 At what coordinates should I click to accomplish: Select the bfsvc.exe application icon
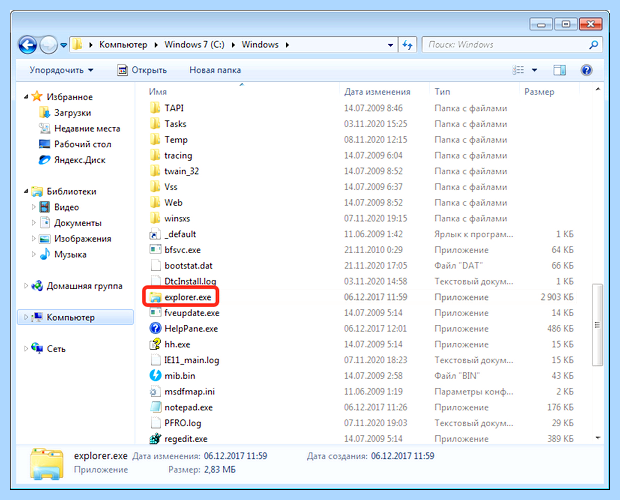click(x=155, y=250)
